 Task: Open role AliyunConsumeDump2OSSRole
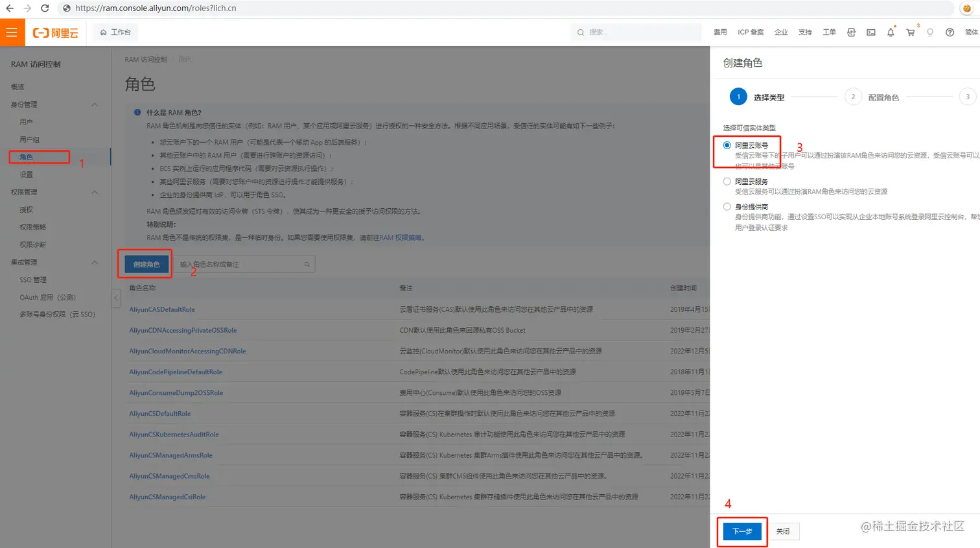click(176, 393)
